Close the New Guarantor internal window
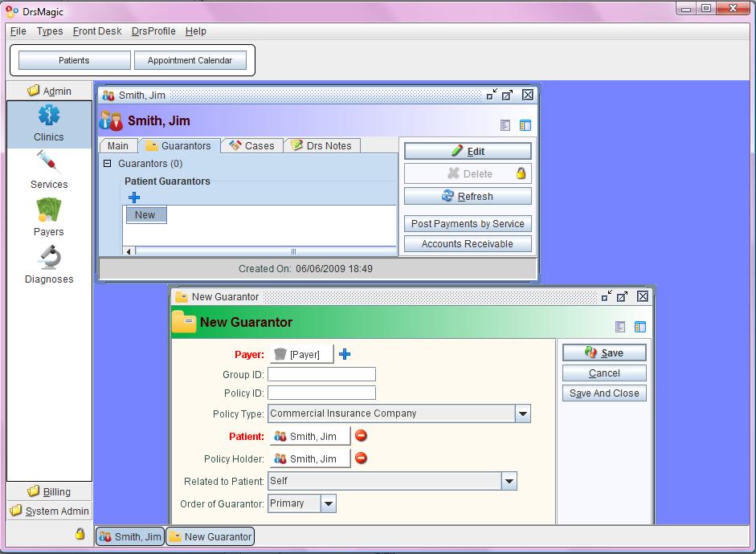 (x=643, y=296)
